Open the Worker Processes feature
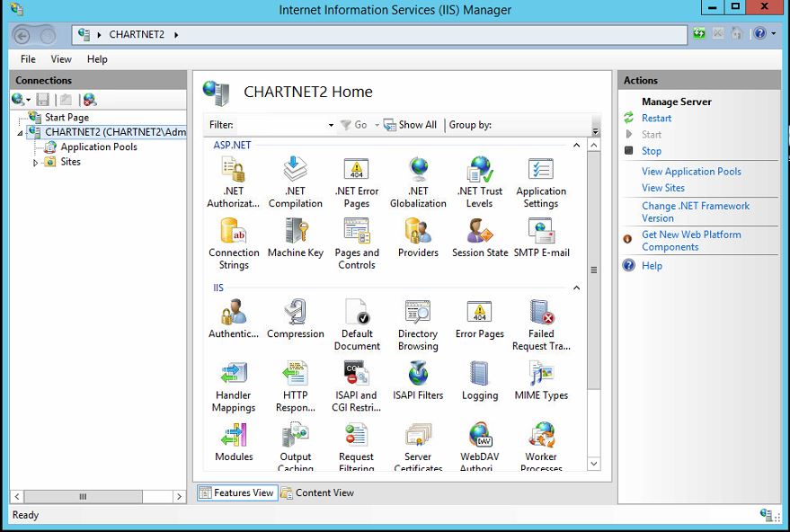 [541, 447]
